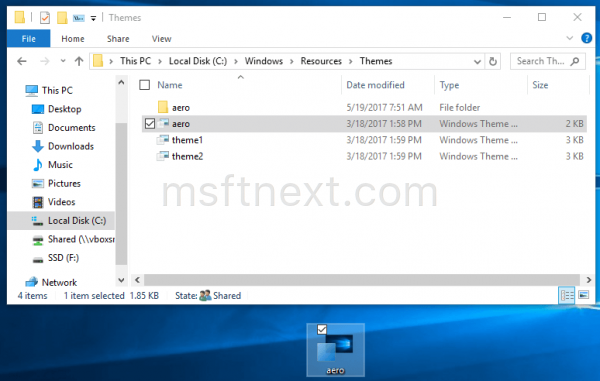
Task: Select This PC in the navigation pane
Action: pos(57,90)
